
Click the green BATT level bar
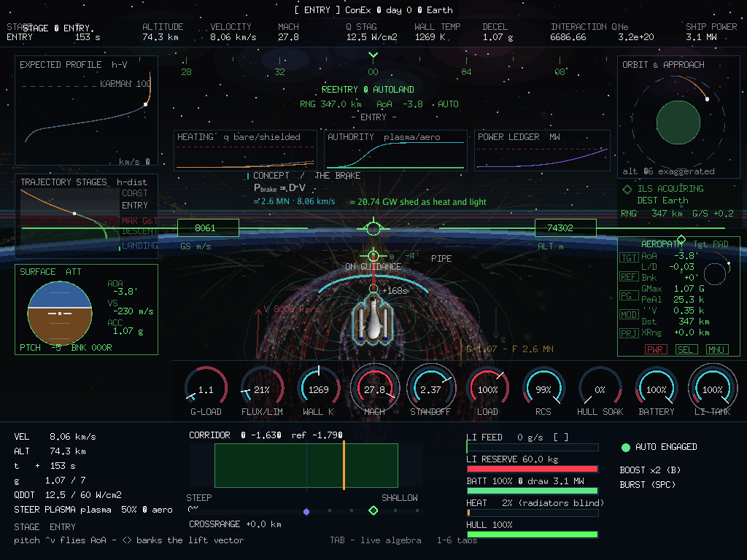(x=532, y=491)
